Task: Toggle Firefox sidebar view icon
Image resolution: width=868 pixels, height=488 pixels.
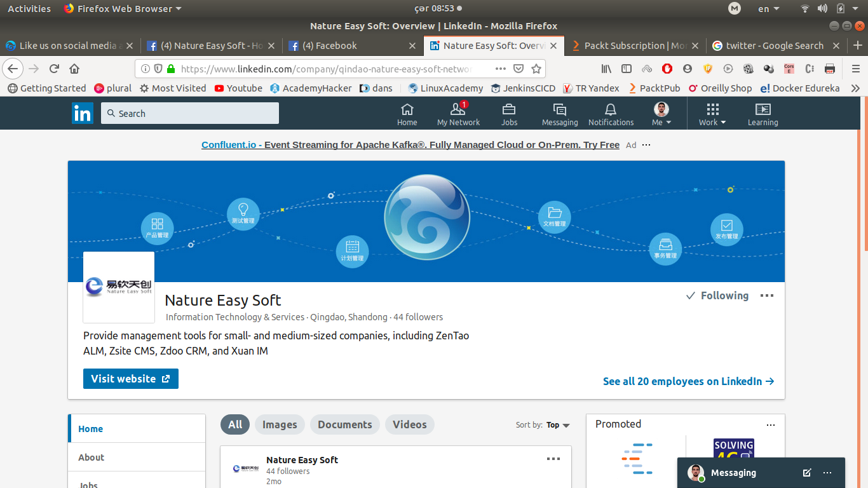Action: (x=627, y=69)
